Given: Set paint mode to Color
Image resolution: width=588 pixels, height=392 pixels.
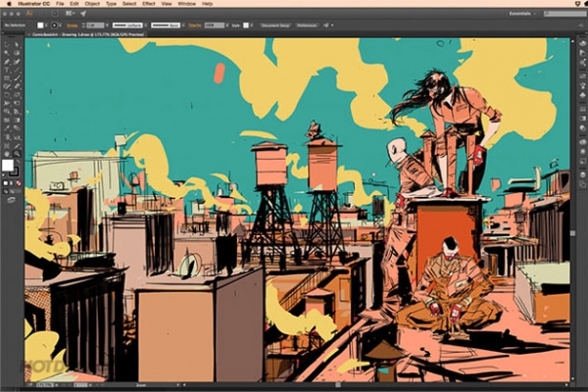Looking at the screenshot, I should (x=5, y=183).
